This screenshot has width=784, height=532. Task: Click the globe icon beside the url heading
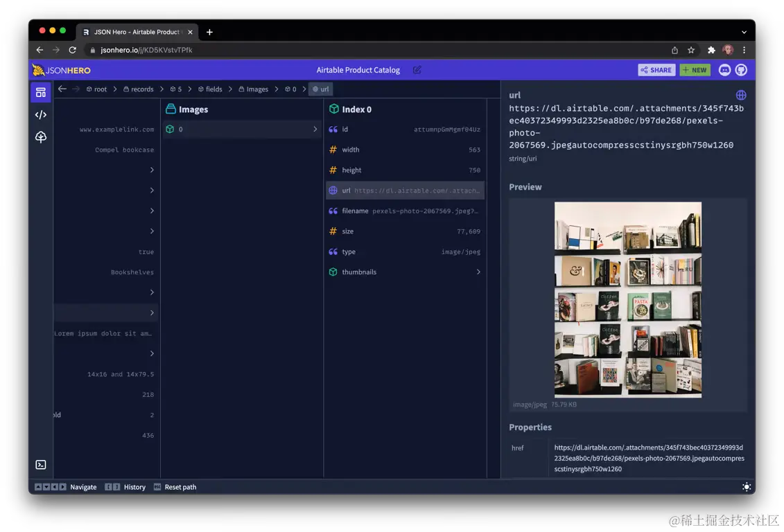click(x=741, y=95)
